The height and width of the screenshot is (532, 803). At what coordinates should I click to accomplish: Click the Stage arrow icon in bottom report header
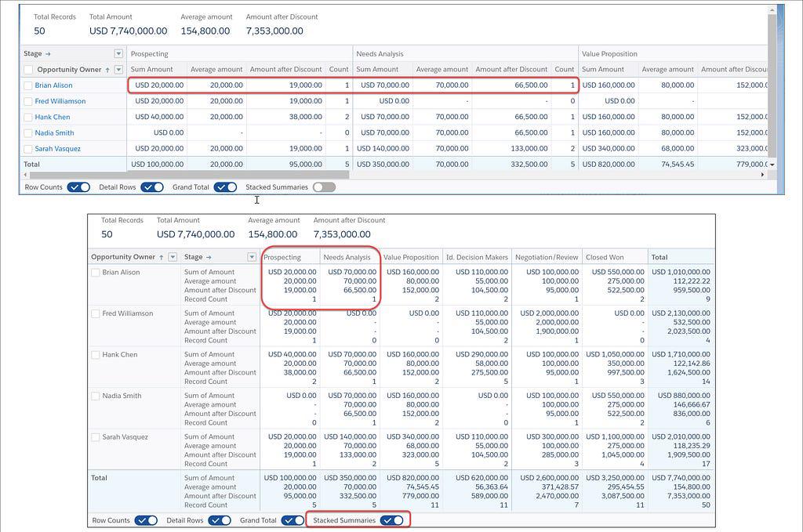209,257
